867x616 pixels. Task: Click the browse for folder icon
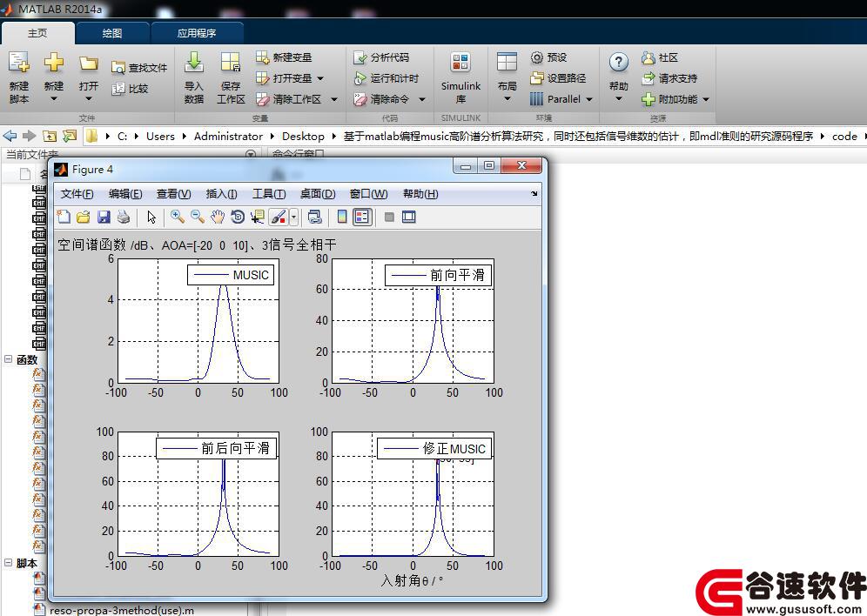(70, 136)
